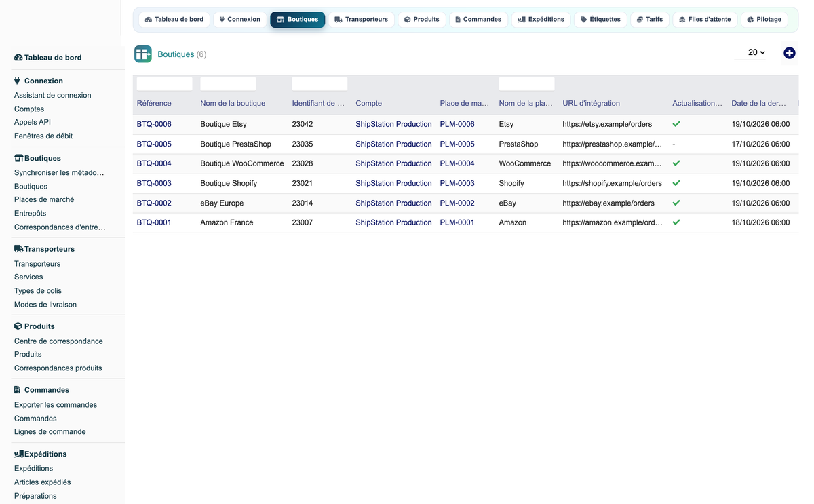
Task: Click the Connexion plug icon in sidebar
Action: point(18,81)
